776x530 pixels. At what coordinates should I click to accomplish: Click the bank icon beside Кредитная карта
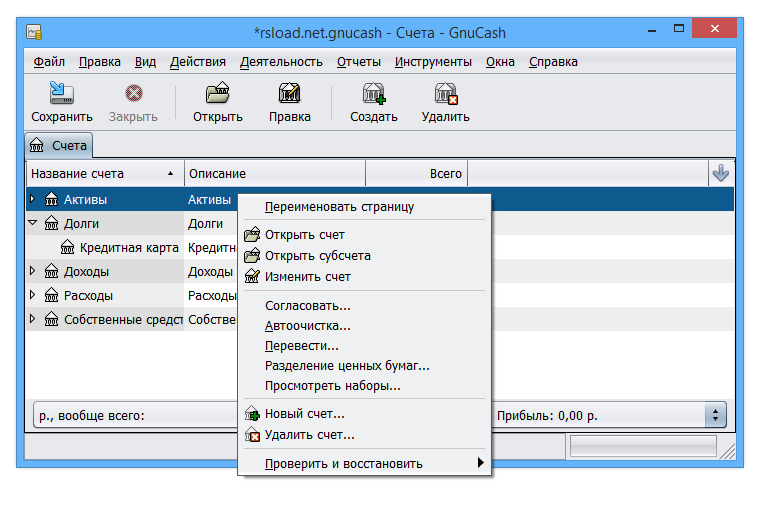click(67, 247)
